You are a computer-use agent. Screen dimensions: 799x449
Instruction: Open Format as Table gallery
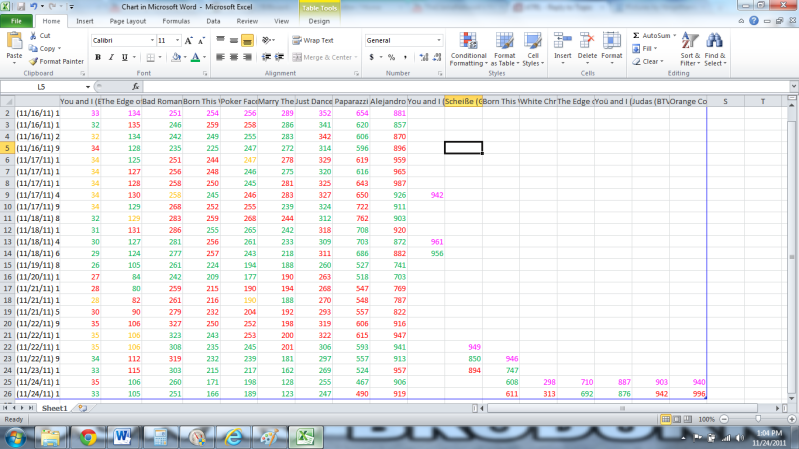pos(504,41)
